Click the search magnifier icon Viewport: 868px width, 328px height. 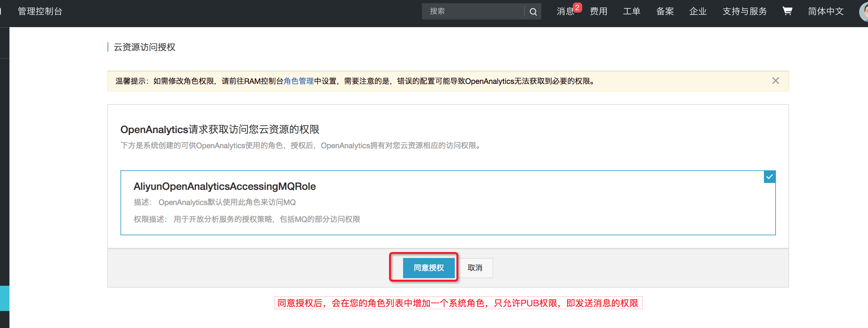click(x=533, y=12)
